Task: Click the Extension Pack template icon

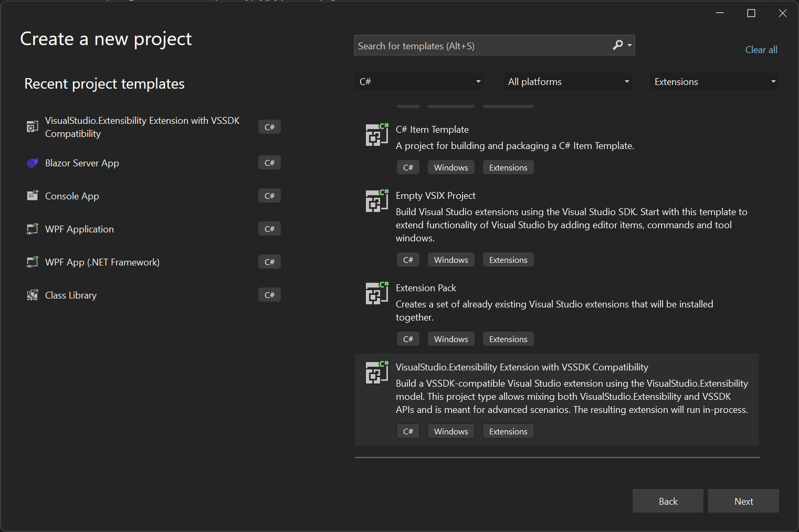Action: pyautogui.click(x=376, y=293)
